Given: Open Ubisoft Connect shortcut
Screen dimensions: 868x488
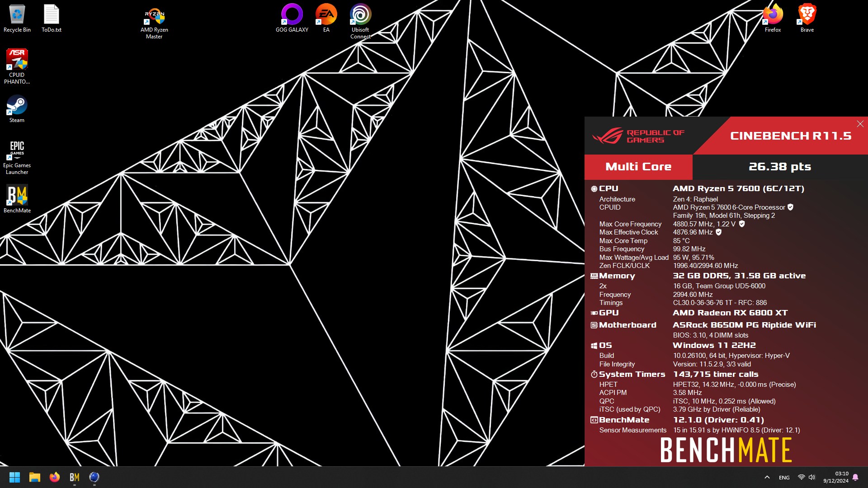Looking at the screenshot, I should pyautogui.click(x=360, y=22).
